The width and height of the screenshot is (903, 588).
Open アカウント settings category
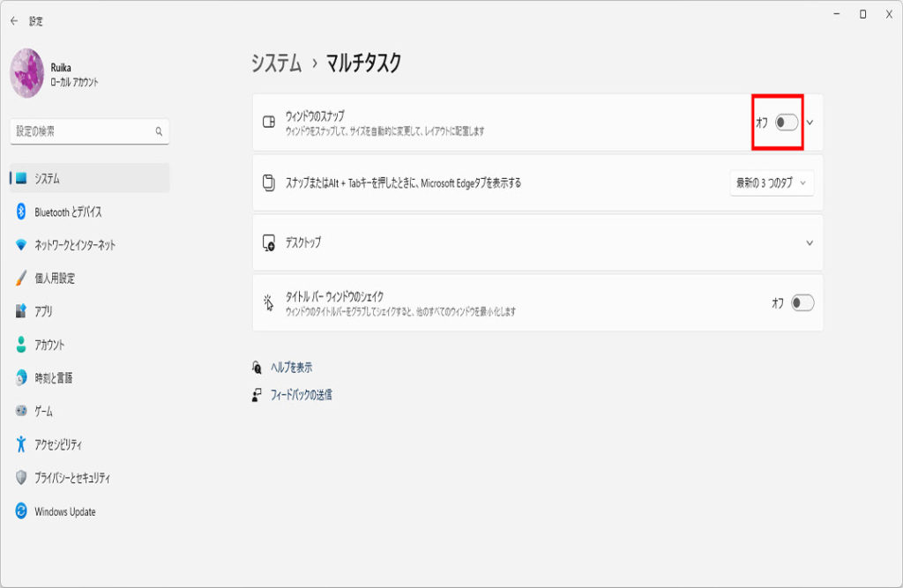[49, 345]
